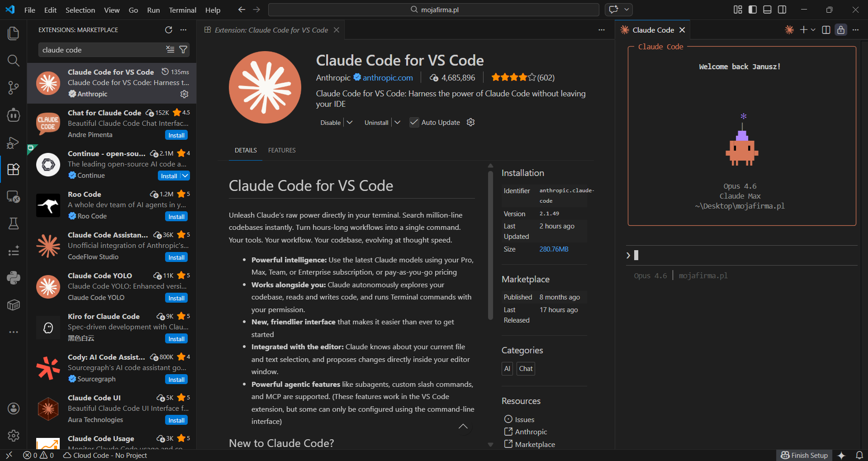This screenshot has height=461, width=868.
Task: Expand the Uninstall dropdown arrow
Action: pos(397,122)
